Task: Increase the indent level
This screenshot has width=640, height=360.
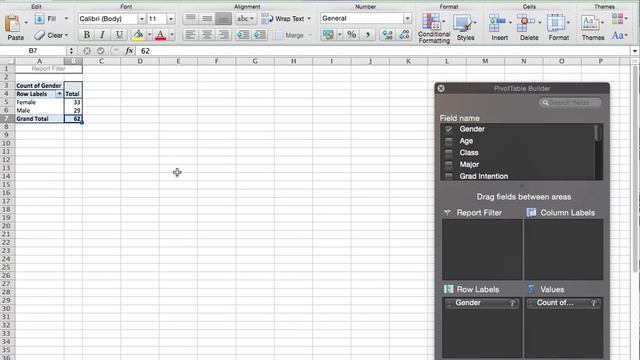Action: [x=260, y=35]
